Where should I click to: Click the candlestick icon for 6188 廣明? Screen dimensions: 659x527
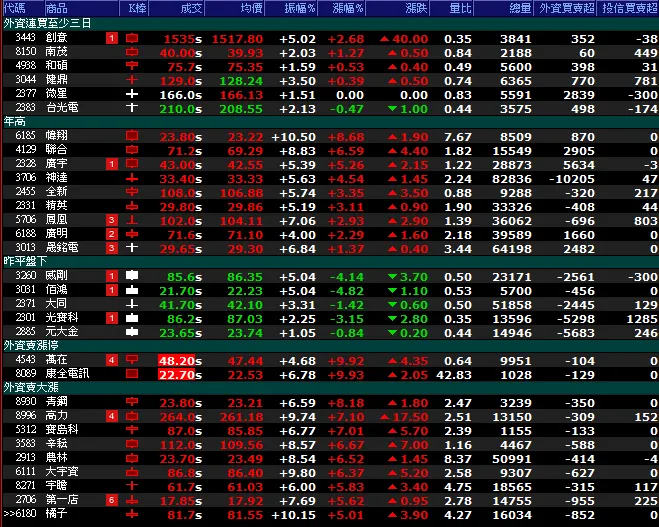point(132,235)
